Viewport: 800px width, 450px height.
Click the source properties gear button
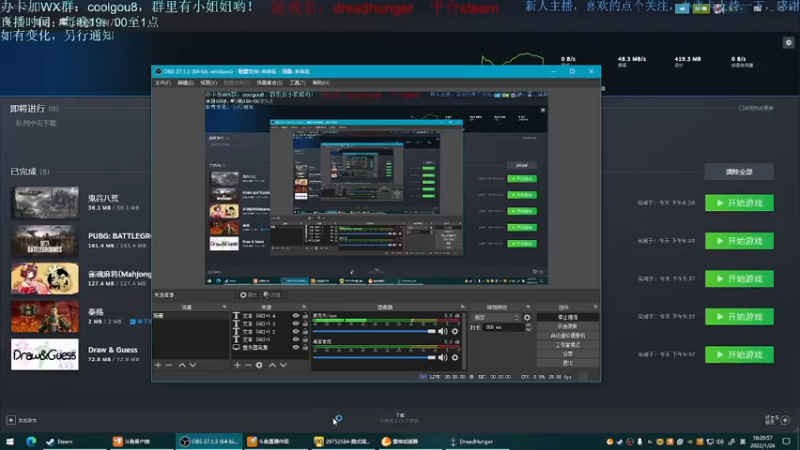coord(248,295)
